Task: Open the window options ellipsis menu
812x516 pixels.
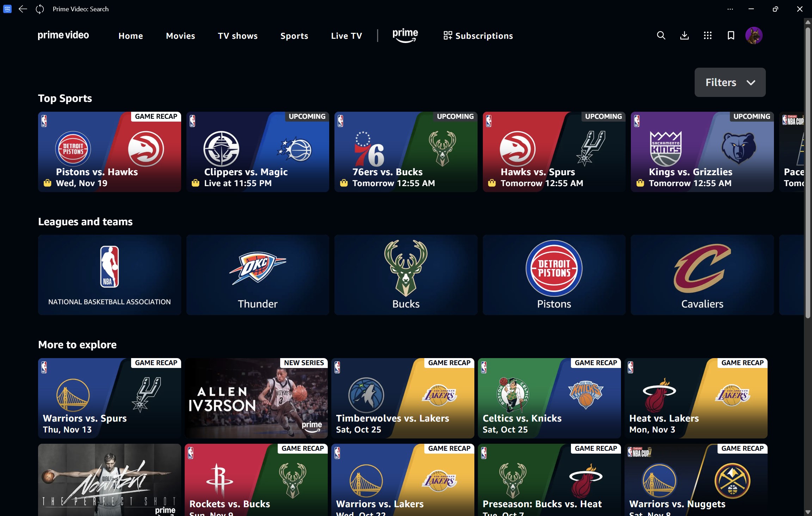Action: 730,9
